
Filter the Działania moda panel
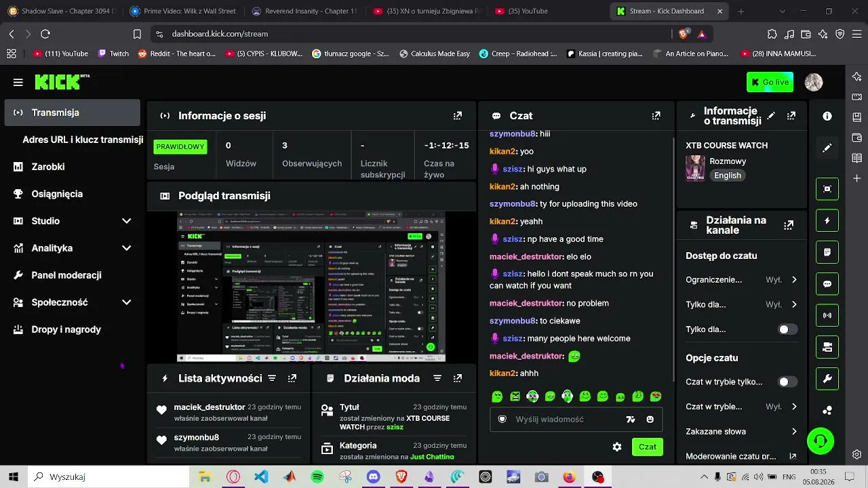(x=437, y=378)
